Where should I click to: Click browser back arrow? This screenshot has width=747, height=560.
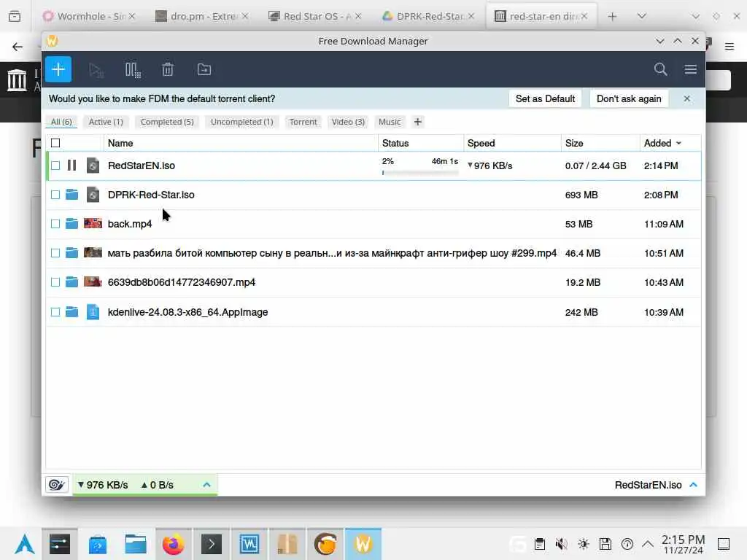pos(18,47)
